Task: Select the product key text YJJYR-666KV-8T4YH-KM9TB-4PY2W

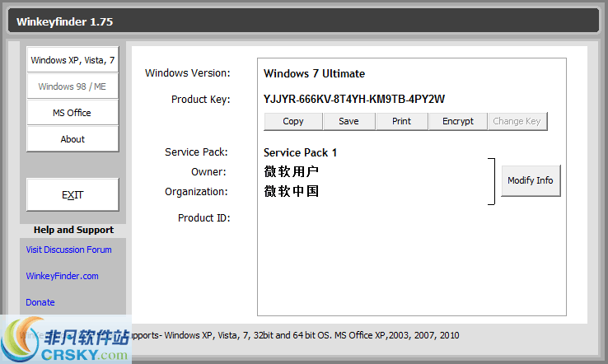Action: 354,100
